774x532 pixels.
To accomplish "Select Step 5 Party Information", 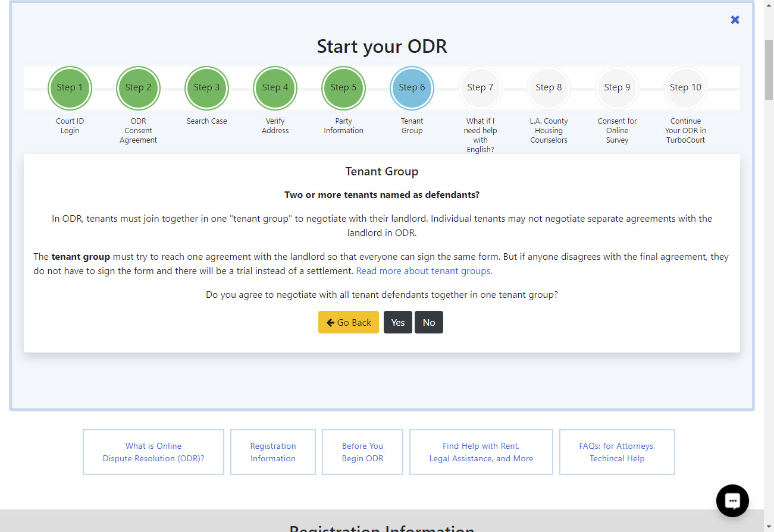I will pyautogui.click(x=343, y=87).
